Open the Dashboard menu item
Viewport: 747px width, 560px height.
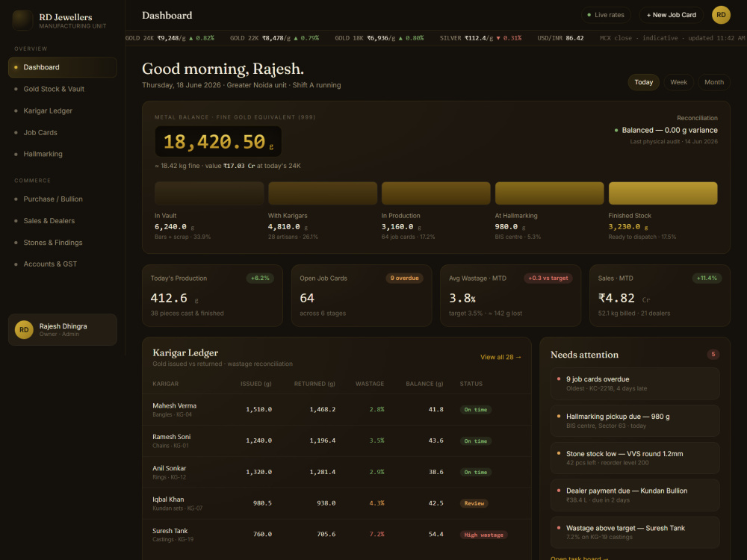pyautogui.click(x=63, y=67)
